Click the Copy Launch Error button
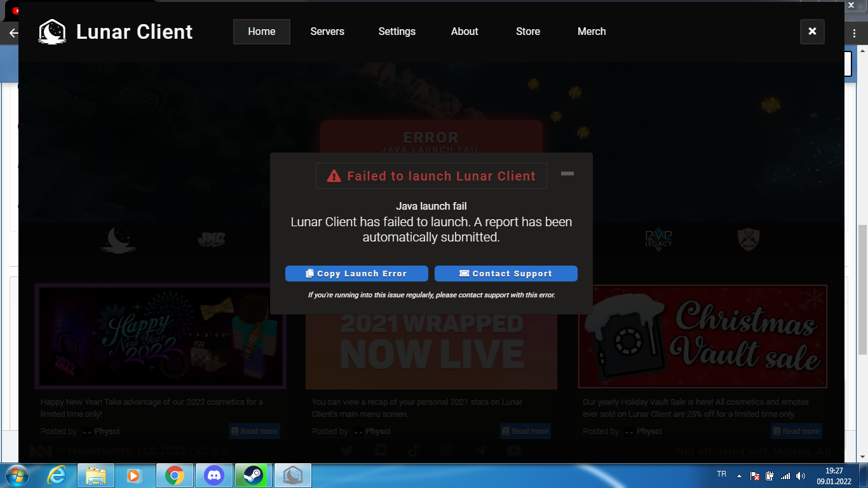 point(356,273)
